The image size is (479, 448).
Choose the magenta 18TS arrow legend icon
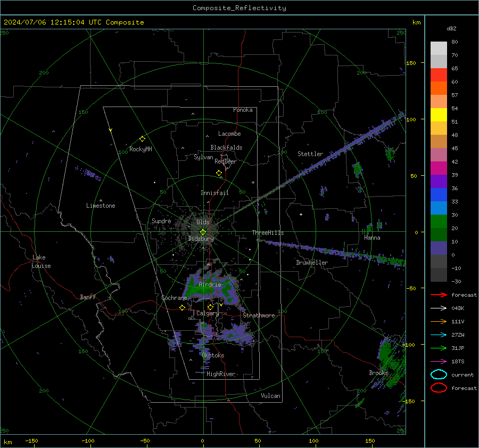click(439, 362)
